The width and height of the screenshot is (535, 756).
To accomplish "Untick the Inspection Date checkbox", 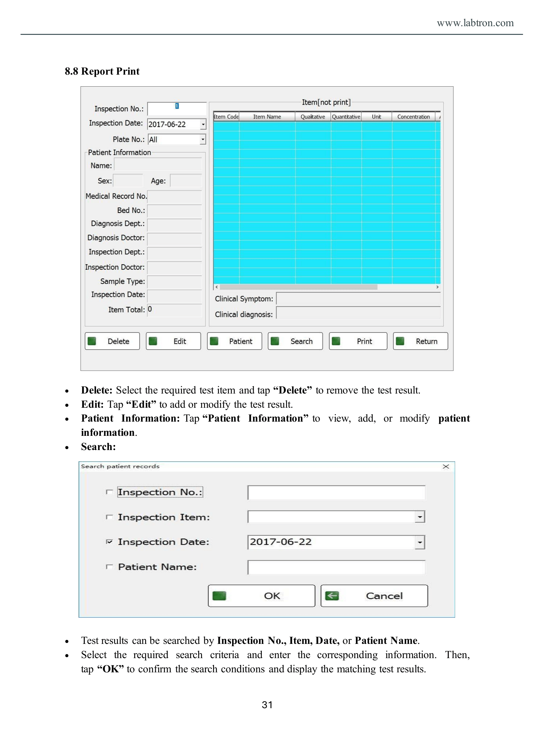I will point(109,542).
